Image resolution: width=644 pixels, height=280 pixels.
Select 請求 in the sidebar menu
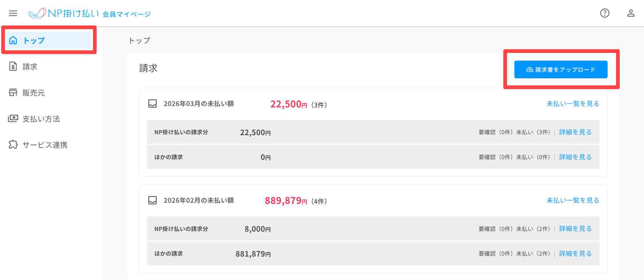pos(30,67)
